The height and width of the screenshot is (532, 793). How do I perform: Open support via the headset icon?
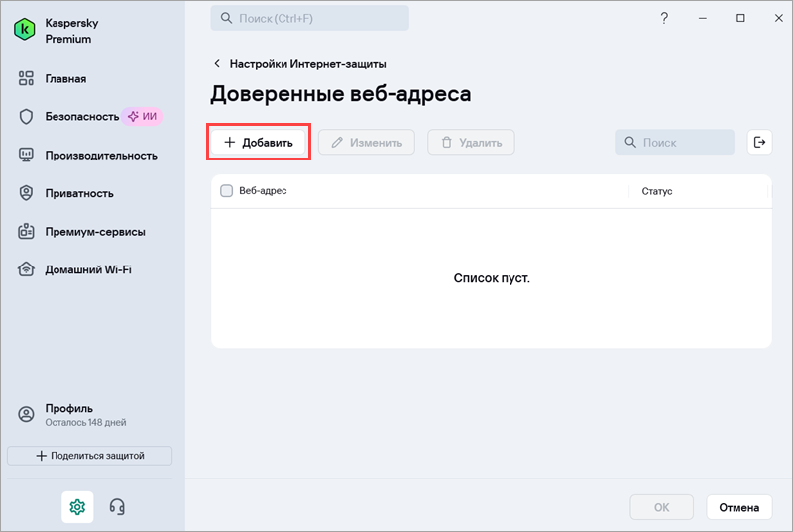click(117, 507)
